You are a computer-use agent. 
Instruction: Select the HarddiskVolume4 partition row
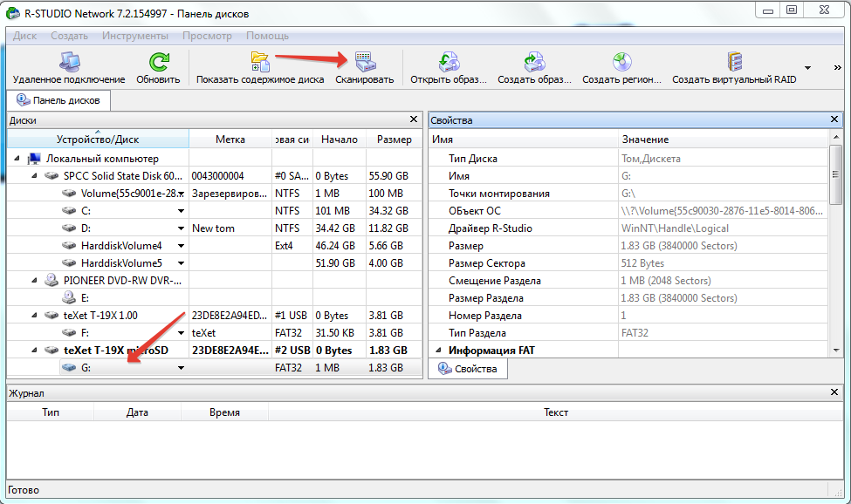pyautogui.click(x=121, y=246)
